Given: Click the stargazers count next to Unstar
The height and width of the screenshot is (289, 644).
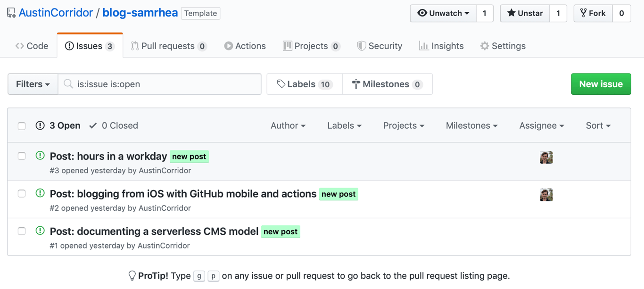Looking at the screenshot, I should coord(558,13).
